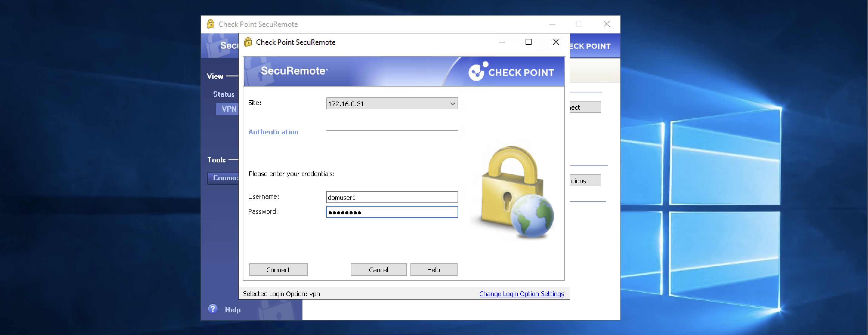Screen dimensions: 868x335
Task: Maximize the front SecuRemote dialog
Action: click(x=528, y=42)
